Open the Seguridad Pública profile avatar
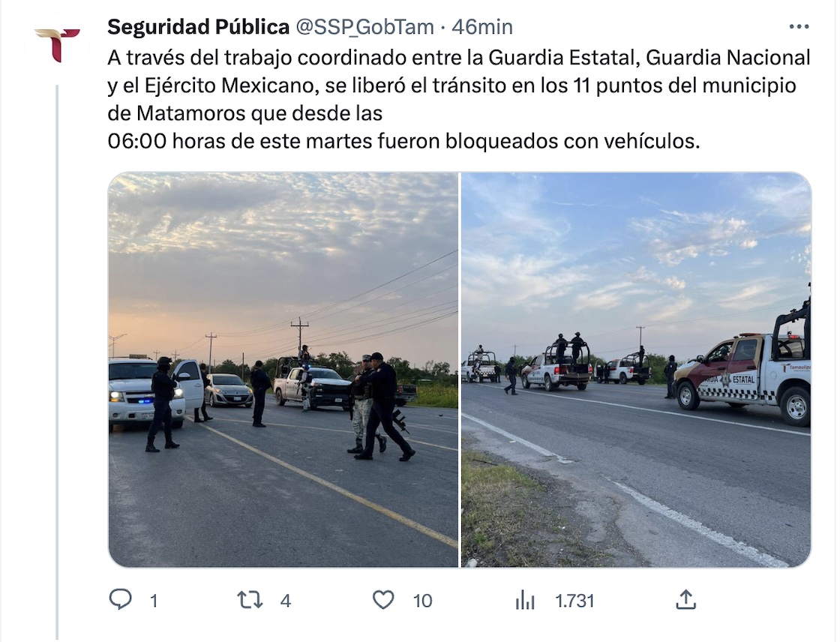The image size is (840, 642). point(57,46)
